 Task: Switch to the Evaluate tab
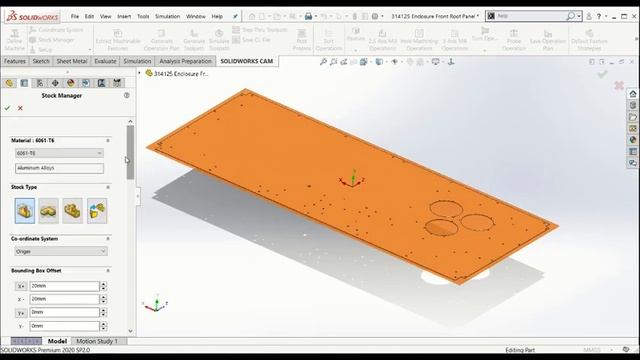105,61
